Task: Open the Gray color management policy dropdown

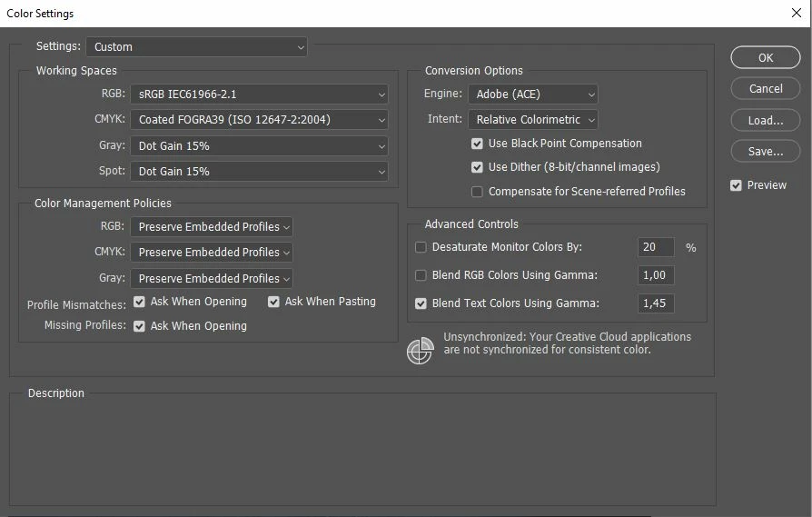Action: point(212,279)
